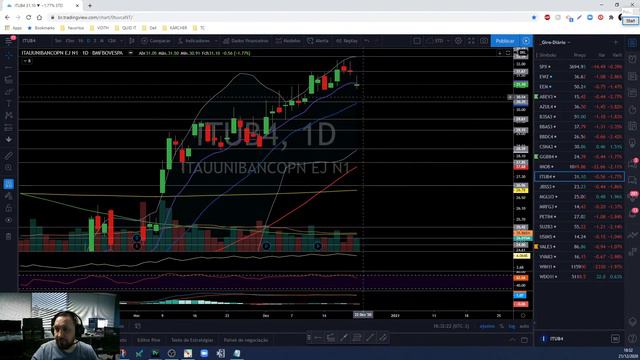640x360 pixels.
Task: Open the KÄRCHER bookmarks folder
Action: [x=175, y=28]
